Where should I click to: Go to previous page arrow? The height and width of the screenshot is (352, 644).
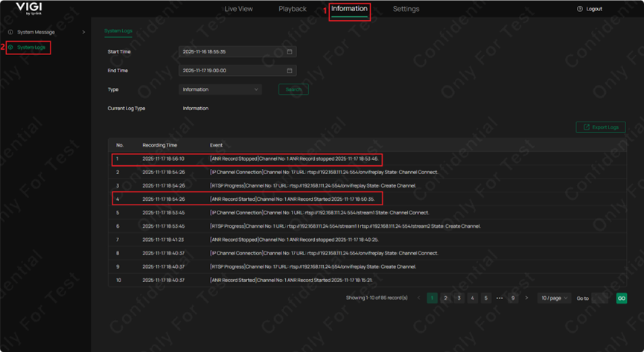coord(418,298)
